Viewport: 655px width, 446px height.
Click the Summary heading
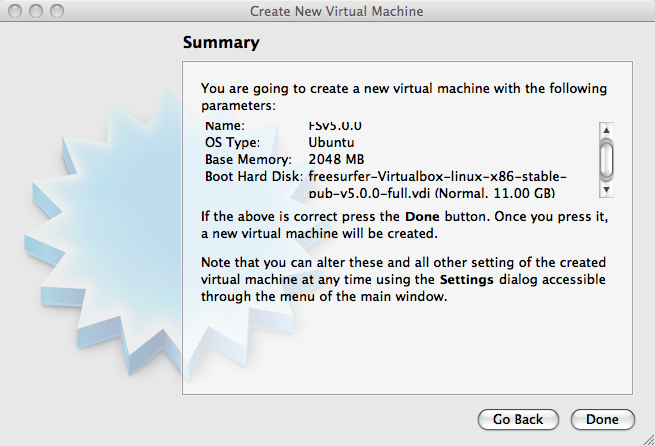click(x=221, y=43)
